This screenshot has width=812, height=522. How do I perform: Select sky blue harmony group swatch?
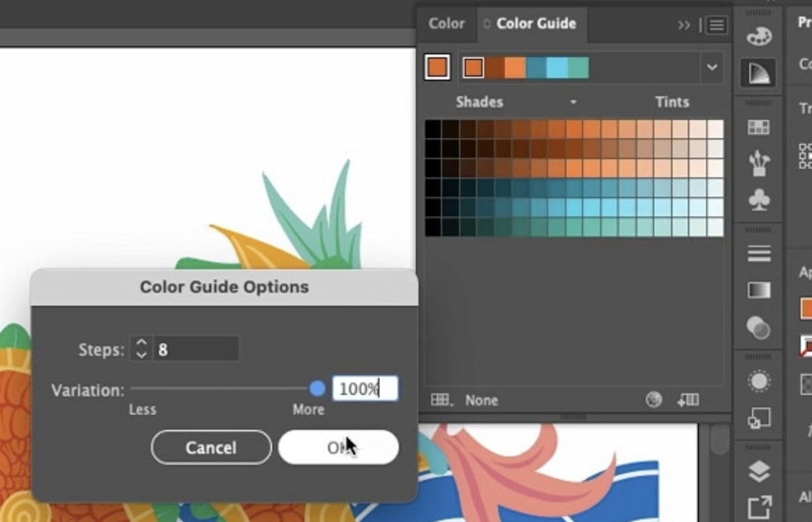[557, 68]
